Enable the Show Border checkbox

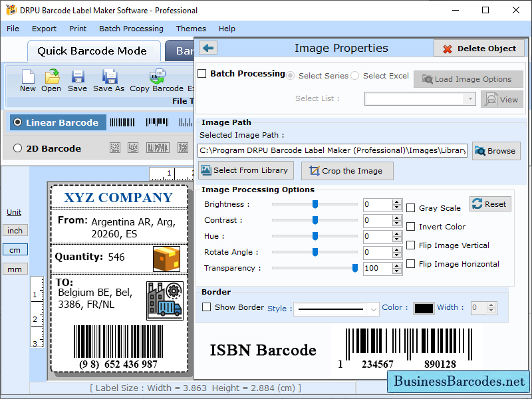(207, 307)
